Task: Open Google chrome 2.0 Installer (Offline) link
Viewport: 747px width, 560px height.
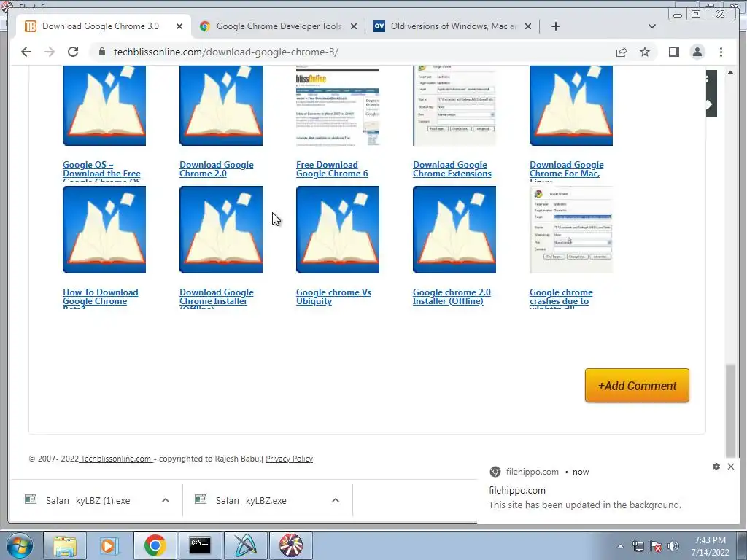Action: point(452,297)
